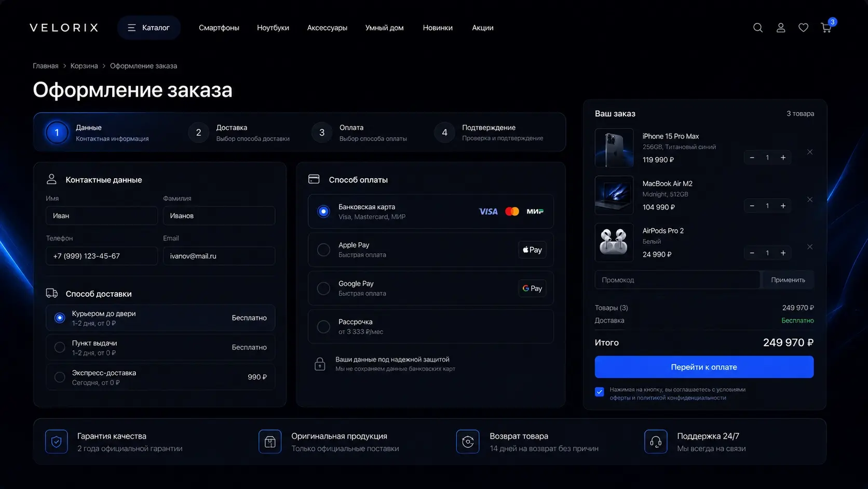This screenshot has width=868, height=489.
Task: Click the МИР card logo
Action: tap(535, 212)
